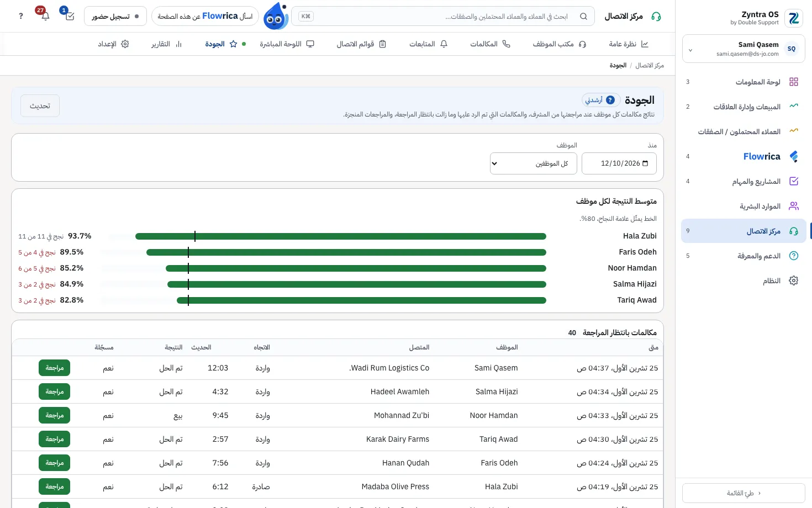
Task: Click the Madaba Olive Press contact cell
Action: 396,487
